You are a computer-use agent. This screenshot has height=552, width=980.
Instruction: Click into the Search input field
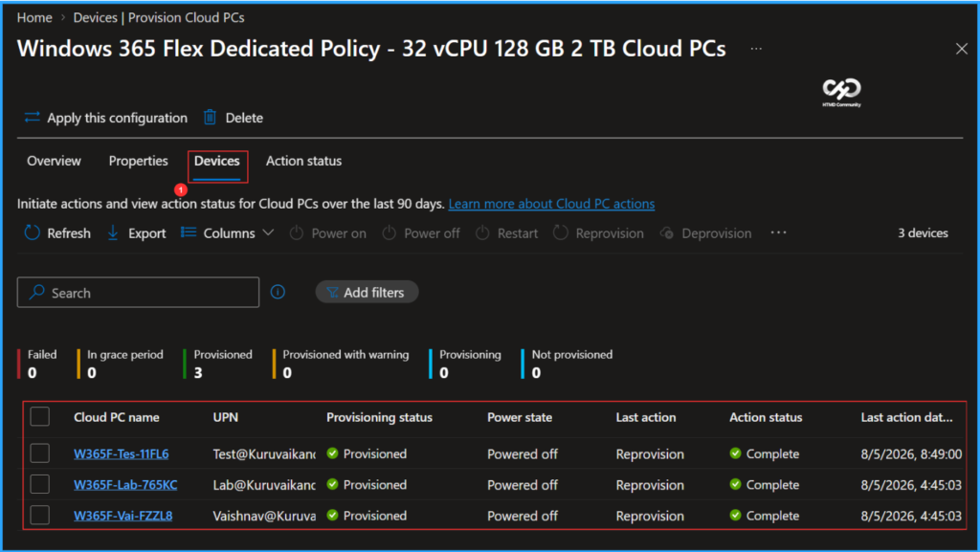click(138, 292)
